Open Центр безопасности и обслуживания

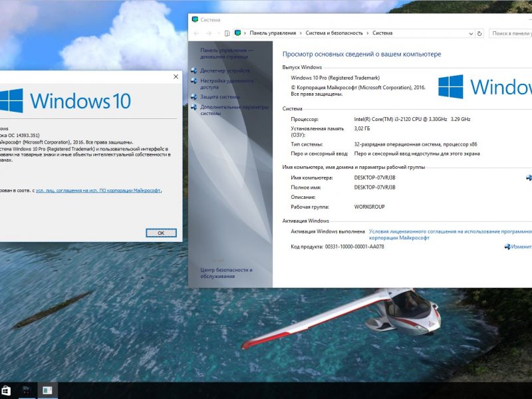click(x=226, y=273)
